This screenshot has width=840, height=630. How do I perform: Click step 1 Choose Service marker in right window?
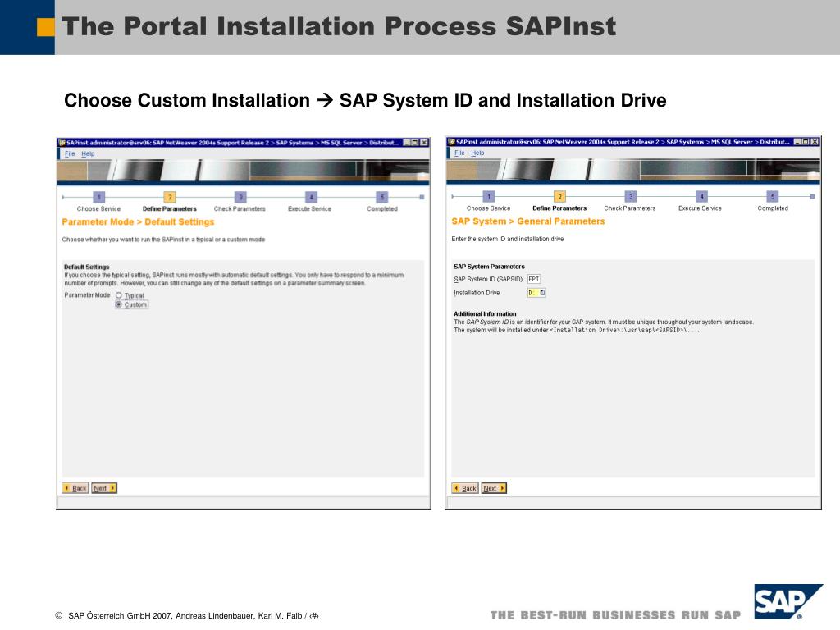pos(489,197)
